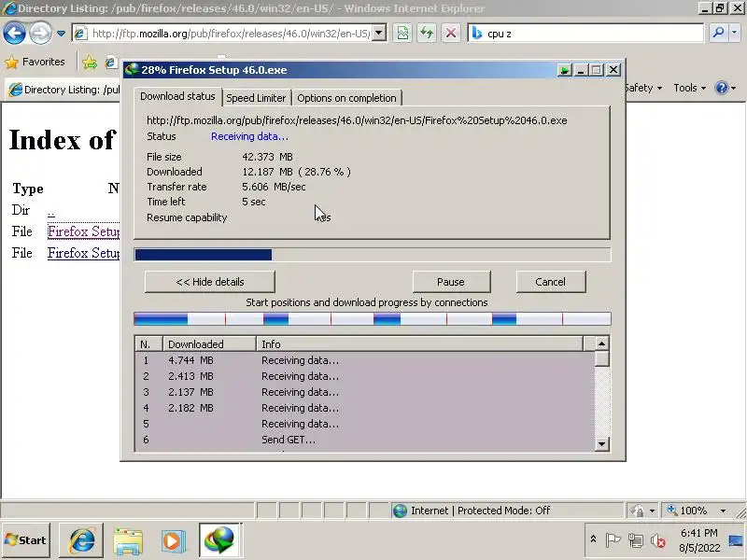Open the recent pages dropdown next to Forward
The height and width of the screenshot is (560, 747).
point(61,34)
